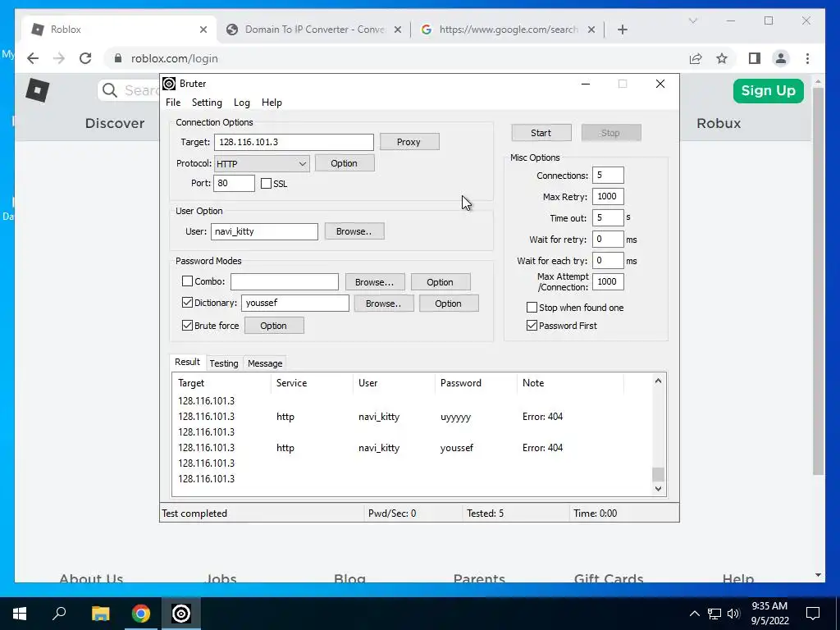Viewport: 840px width, 630px height.
Task: Click Browse next to Combo field
Action: click(x=374, y=282)
